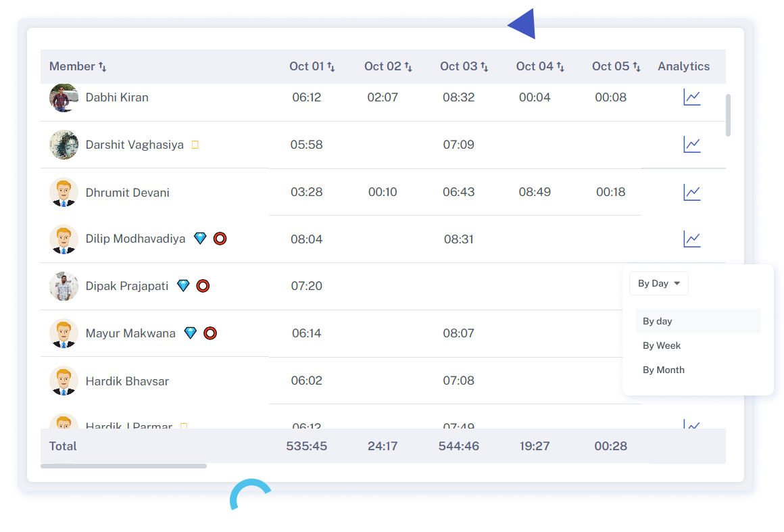Choose By Month from the dropdown list
The height and width of the screenshot is (532, 784).
pyautogui.click(x=664, y=370)
